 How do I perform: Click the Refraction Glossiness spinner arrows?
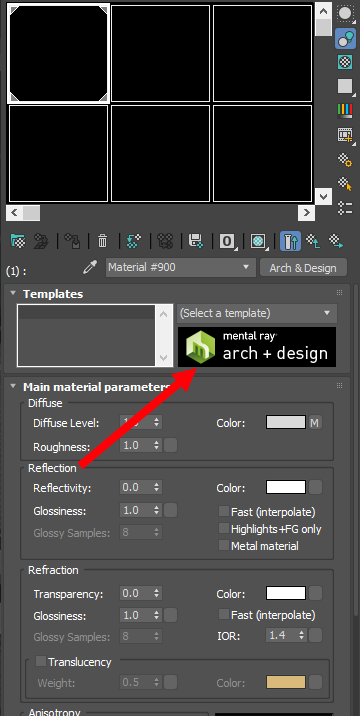[157, 615]
